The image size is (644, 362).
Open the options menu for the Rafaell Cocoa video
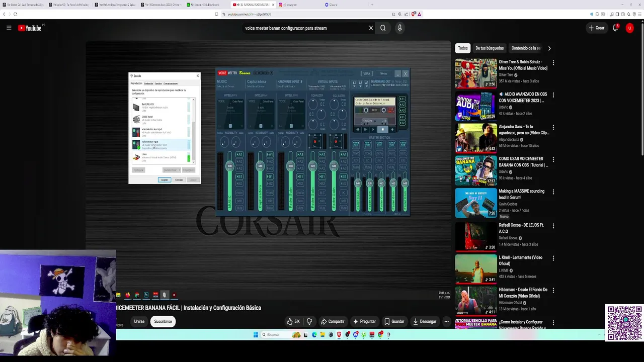pyautogui.click(x=553, y=226)
